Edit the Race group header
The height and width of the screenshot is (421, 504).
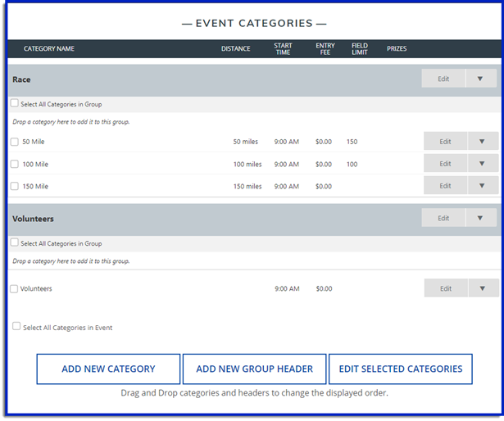coord(443,79)
